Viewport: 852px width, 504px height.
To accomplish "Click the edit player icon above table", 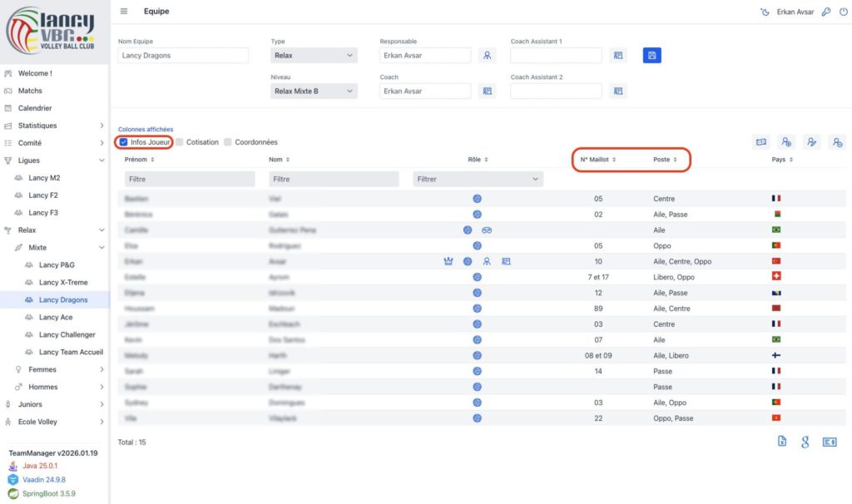I will pyautogui.click(x=812, y=142).
